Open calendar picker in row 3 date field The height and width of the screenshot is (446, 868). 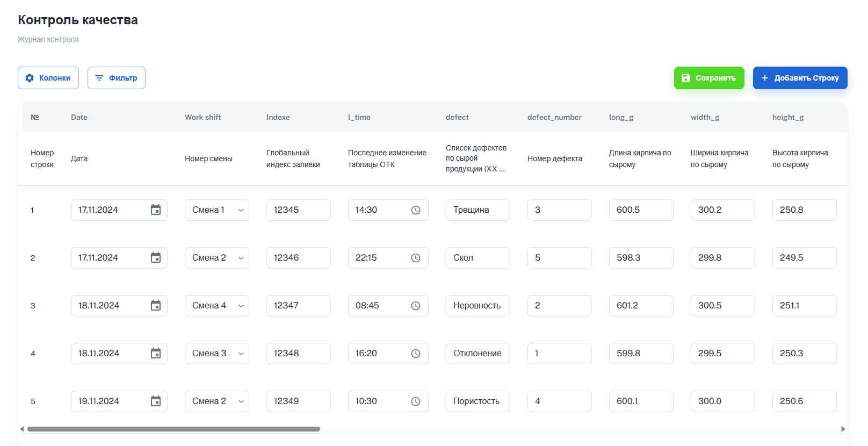point(156,306)
